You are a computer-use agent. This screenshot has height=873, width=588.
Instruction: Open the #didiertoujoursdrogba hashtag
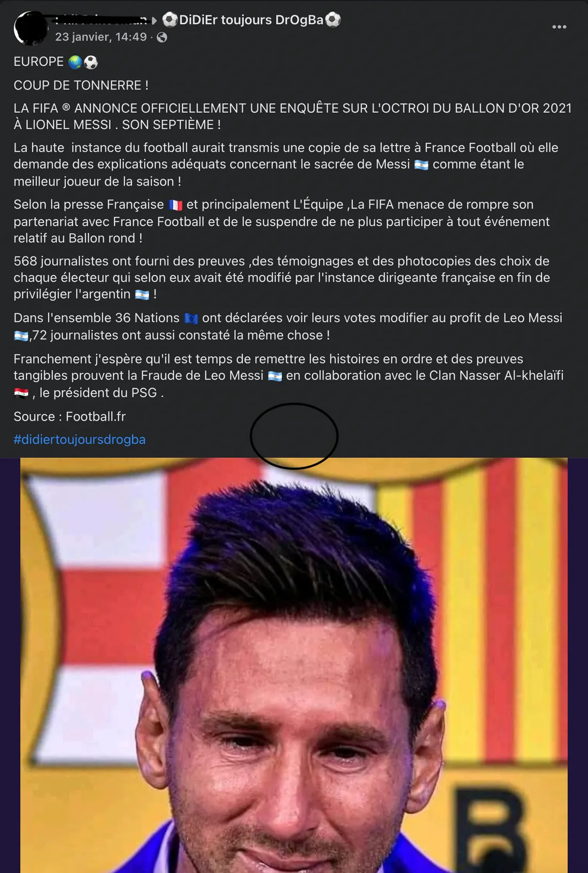(80, 439)
